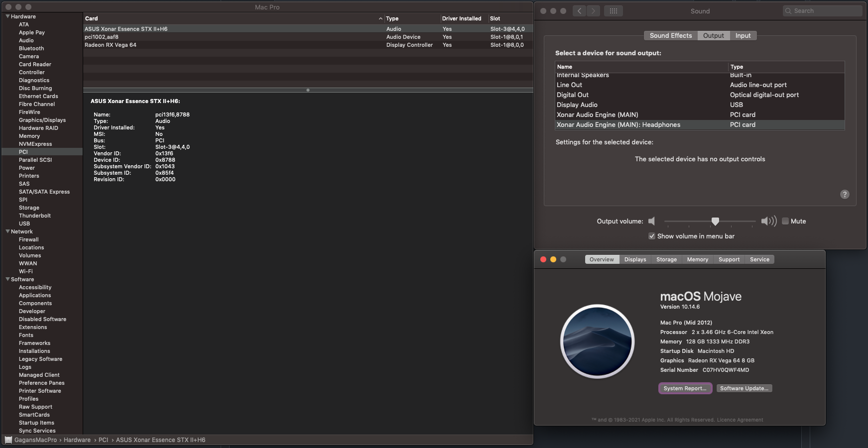Click the macOS Mojave logo image
The image size is (868, 448).
click(597, 341)
